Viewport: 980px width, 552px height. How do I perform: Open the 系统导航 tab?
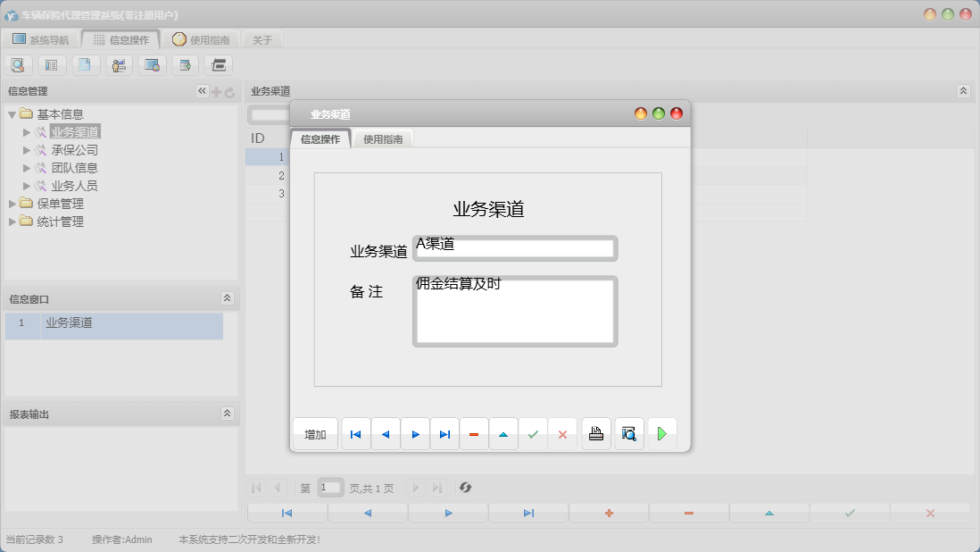[x=44, y=38]
